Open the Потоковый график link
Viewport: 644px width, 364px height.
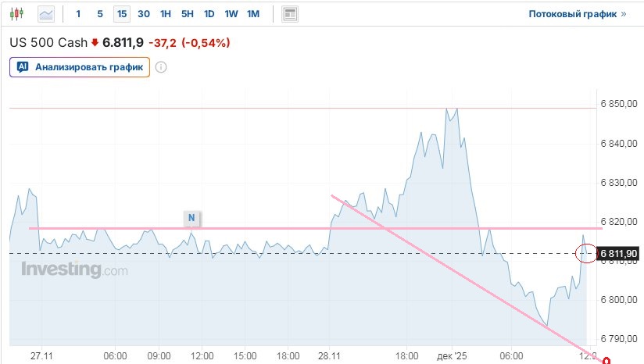click(x=578, y=14)
